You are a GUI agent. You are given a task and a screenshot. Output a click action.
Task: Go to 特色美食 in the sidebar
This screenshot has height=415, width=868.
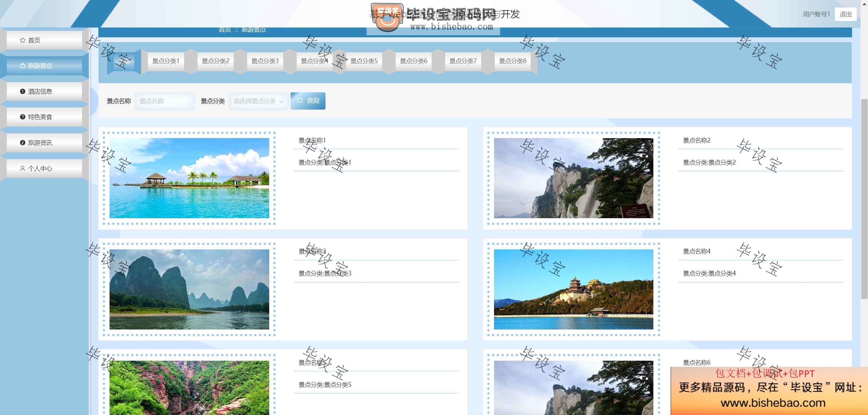[x=44, y=117]
